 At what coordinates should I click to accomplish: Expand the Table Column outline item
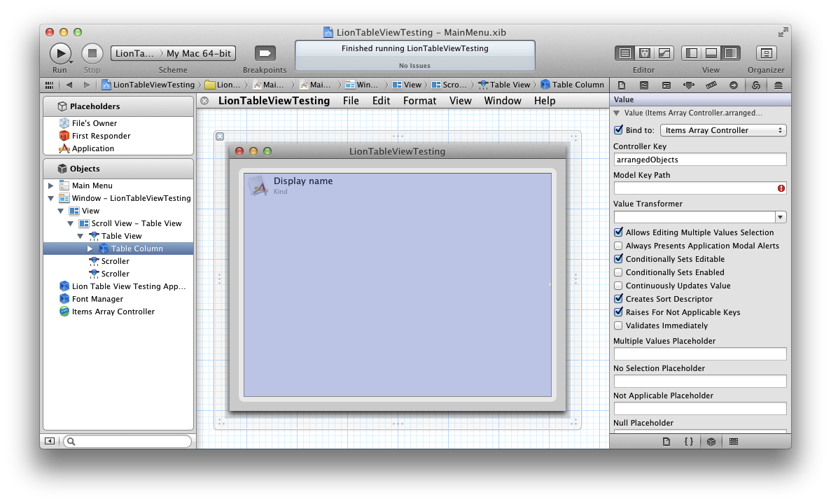coord(90,248)
